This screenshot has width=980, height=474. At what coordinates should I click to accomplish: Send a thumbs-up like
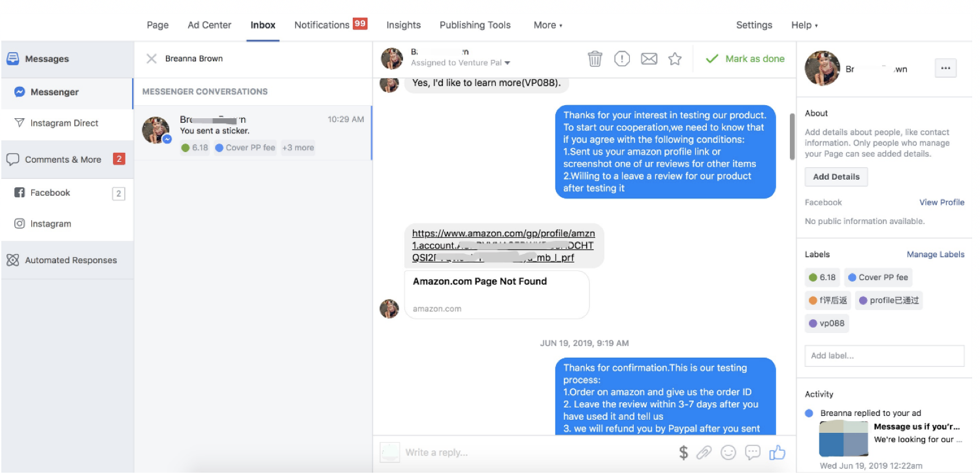tap(777, 452)
